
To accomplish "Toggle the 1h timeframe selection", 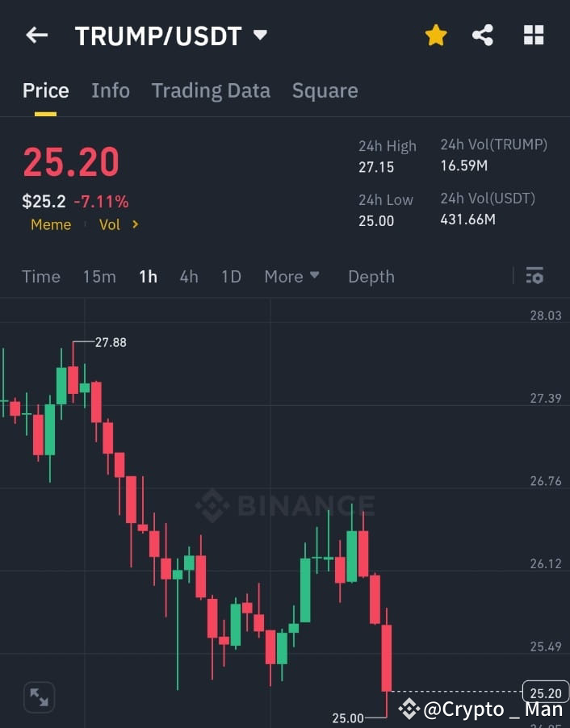I will (x=148, y=276).
